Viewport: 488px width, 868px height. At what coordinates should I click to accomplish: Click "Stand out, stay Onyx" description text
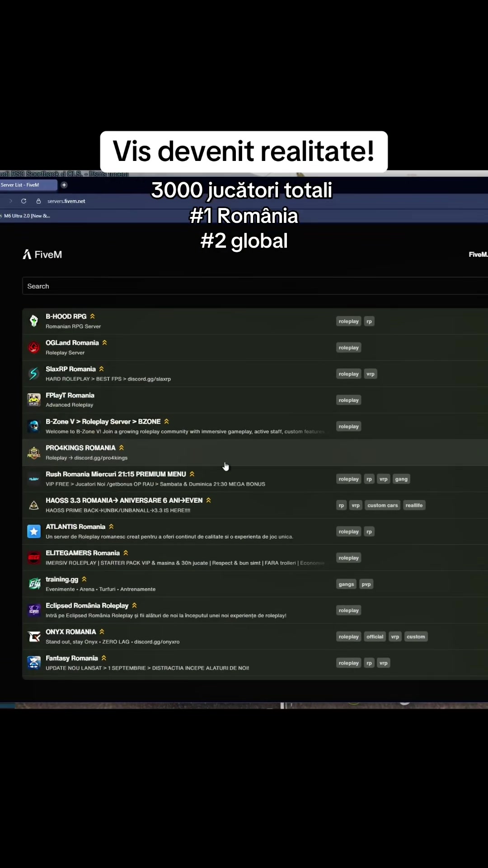coord(113,642)
